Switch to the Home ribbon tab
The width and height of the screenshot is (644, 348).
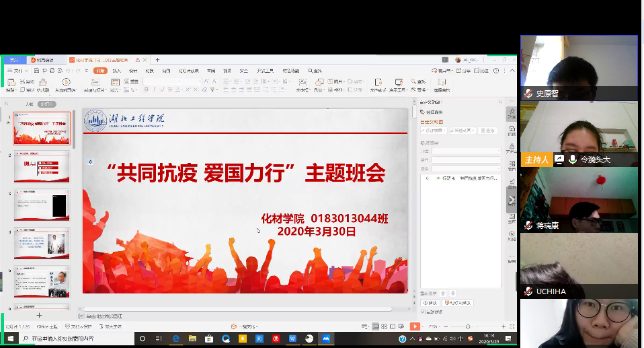100,70
